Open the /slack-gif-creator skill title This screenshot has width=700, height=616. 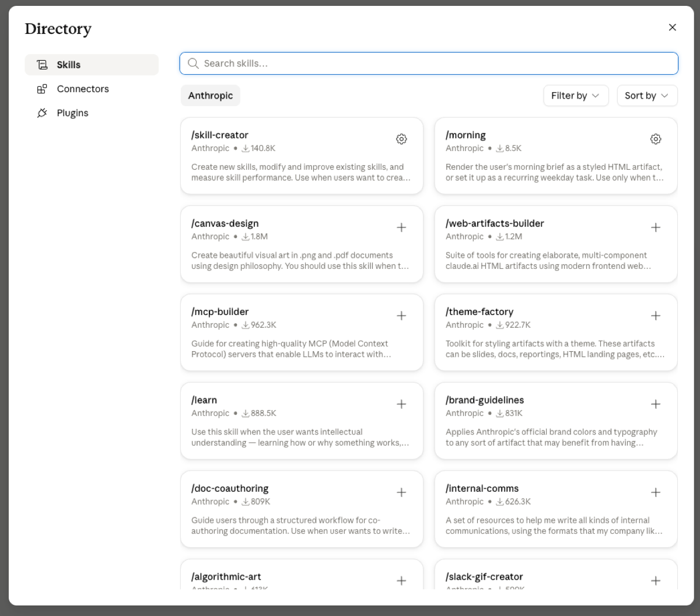click(484, 577)
